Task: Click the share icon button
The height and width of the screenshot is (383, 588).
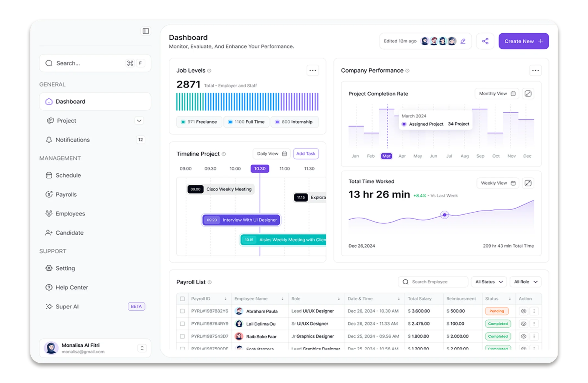Action: click(485, 41)
